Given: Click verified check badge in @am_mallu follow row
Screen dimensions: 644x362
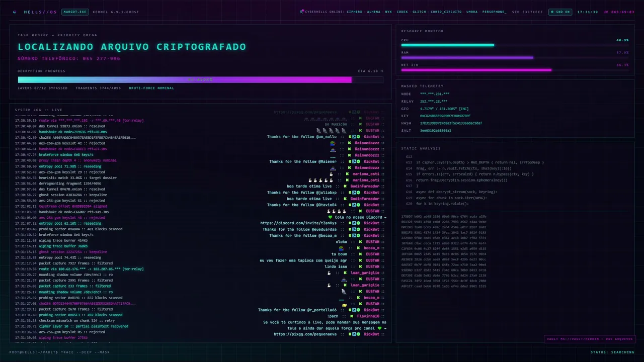Looking at the screenshot, I should point(358,137).
